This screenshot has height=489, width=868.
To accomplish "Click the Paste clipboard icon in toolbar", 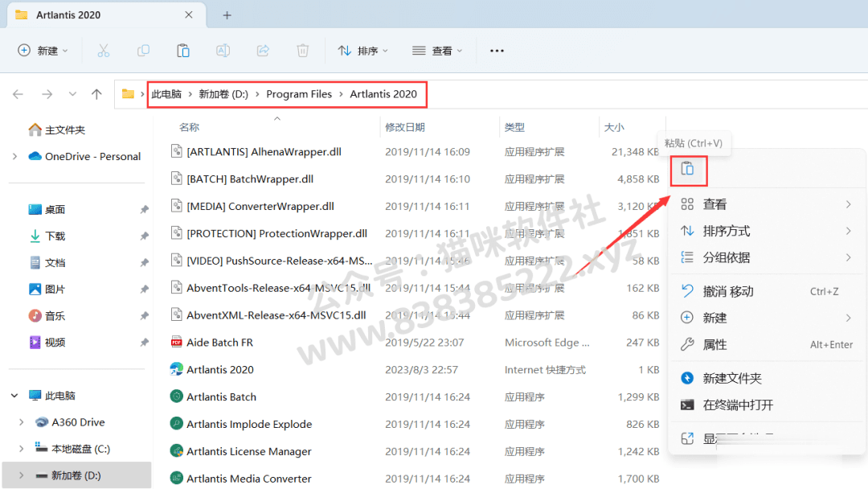I will coord(183,51).
